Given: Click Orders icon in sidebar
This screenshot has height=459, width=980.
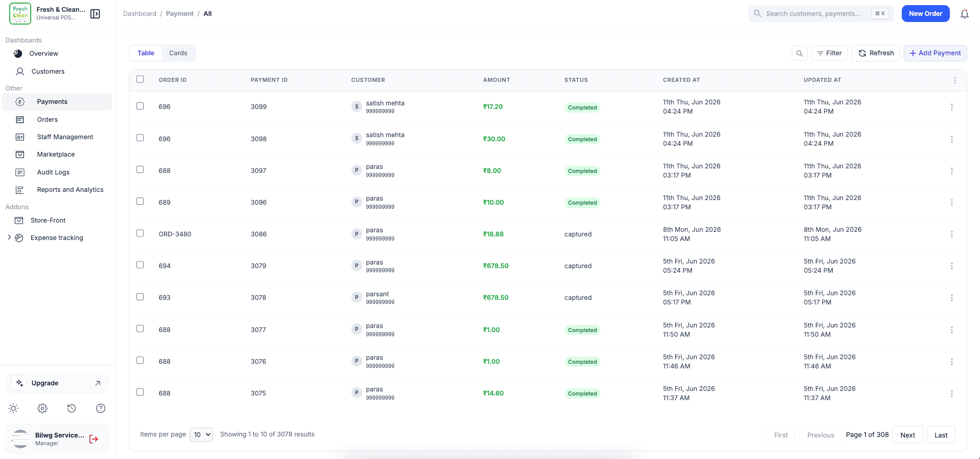Looking at the screenshot, I should [x=20, y=120].
